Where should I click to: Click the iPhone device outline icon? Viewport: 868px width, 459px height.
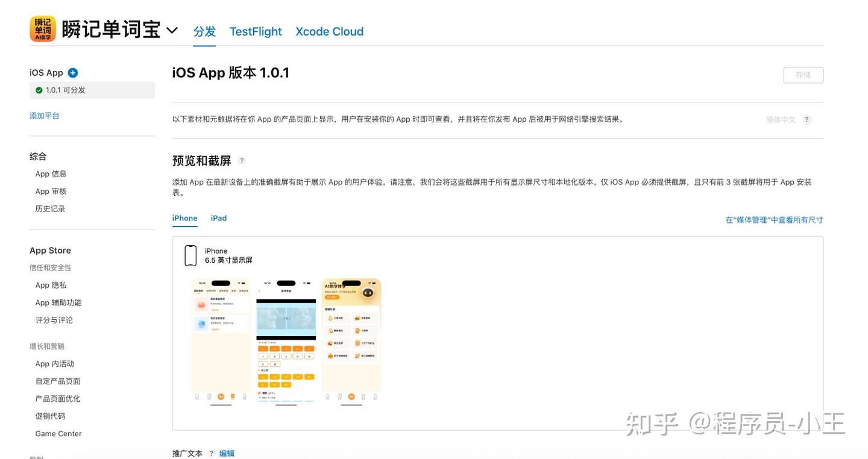pyautogui.click(x=190, y=255)
